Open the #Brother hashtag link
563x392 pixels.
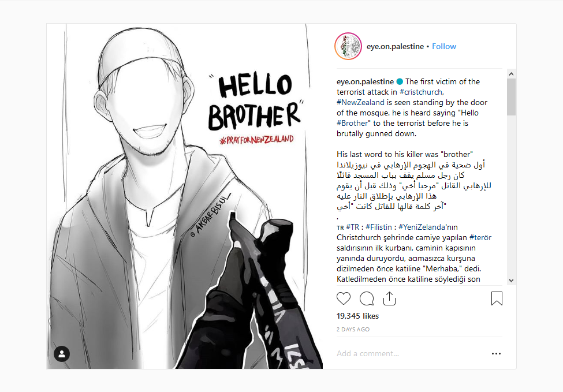tap(352, 123)
